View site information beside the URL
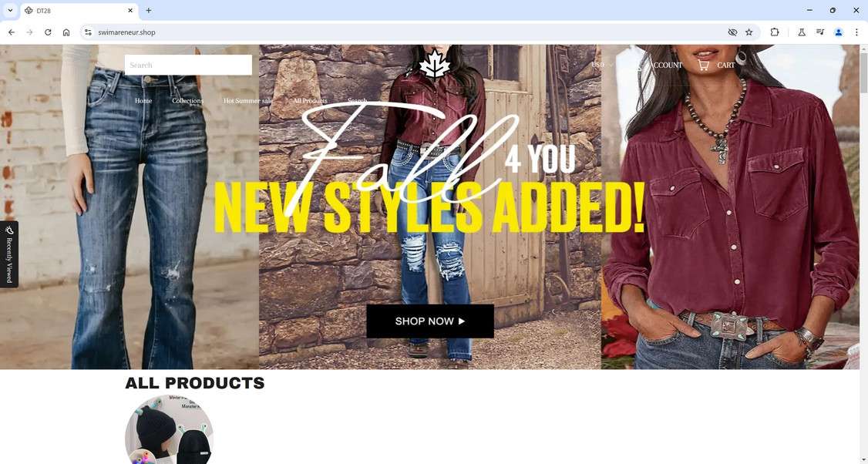The height and width of the screenshot is (464, 868). tap(88, 32)
